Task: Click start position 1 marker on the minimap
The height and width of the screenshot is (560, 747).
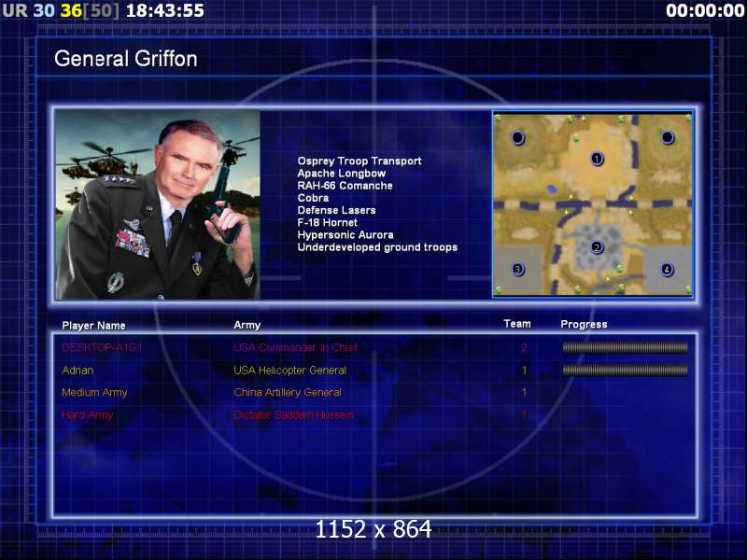Action: coord(597,159)
